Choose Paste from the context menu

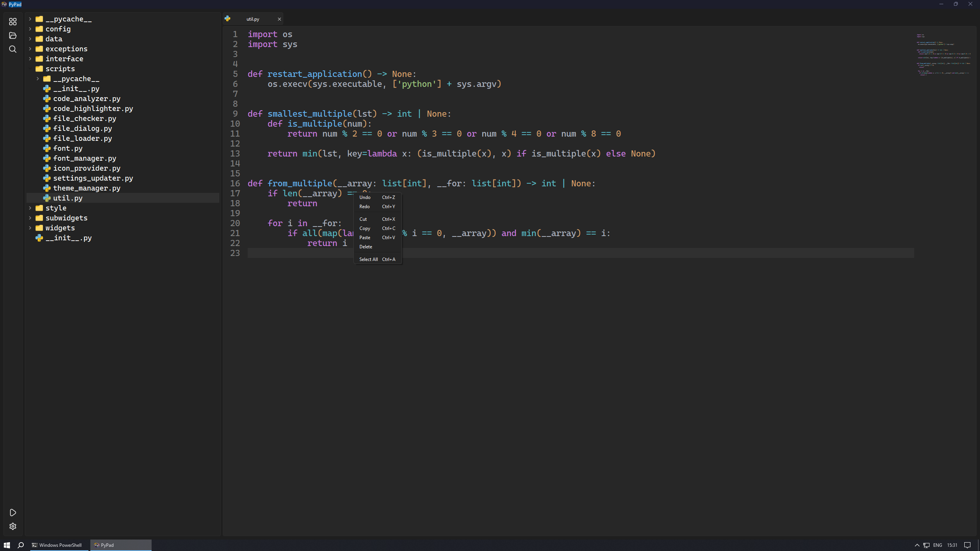(365, 238)
